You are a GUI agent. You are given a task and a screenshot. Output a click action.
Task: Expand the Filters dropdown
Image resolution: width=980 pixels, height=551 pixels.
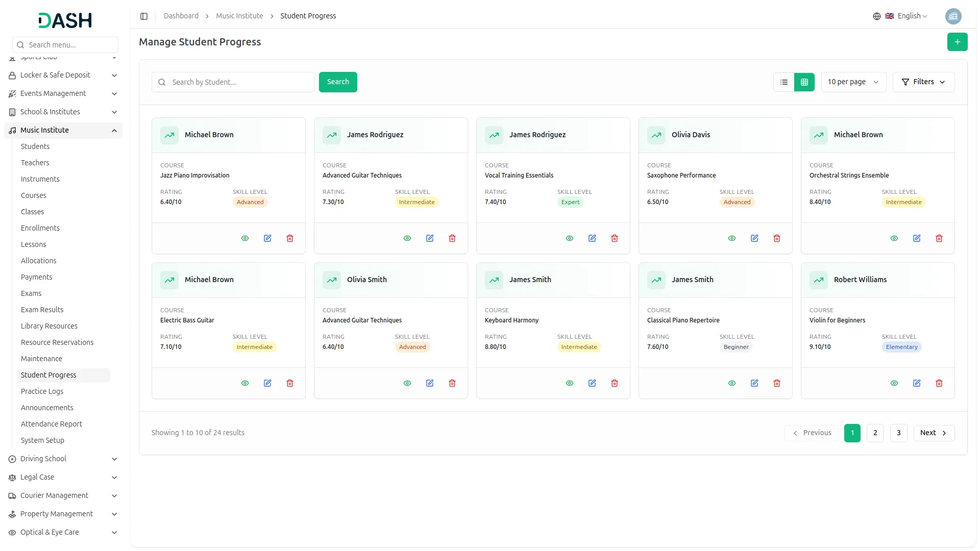pos(923,82)
